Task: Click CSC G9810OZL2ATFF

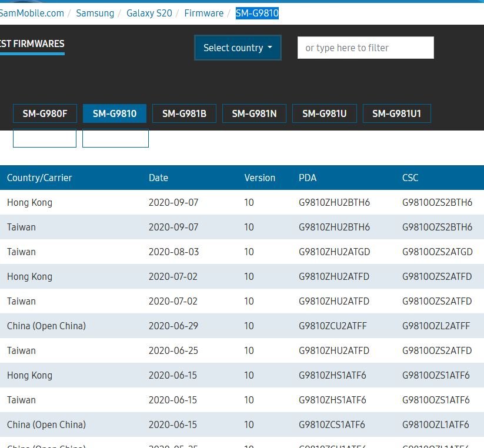Action: point(436,326)
